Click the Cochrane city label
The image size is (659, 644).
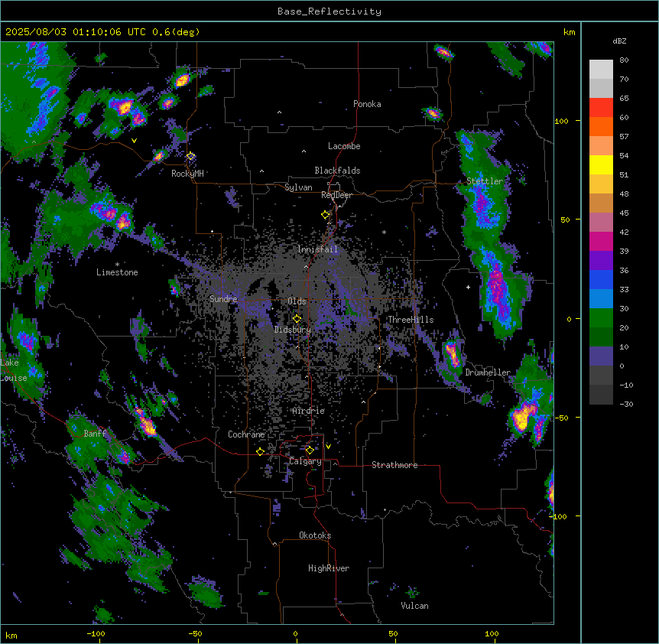click(x=246, y=434)
